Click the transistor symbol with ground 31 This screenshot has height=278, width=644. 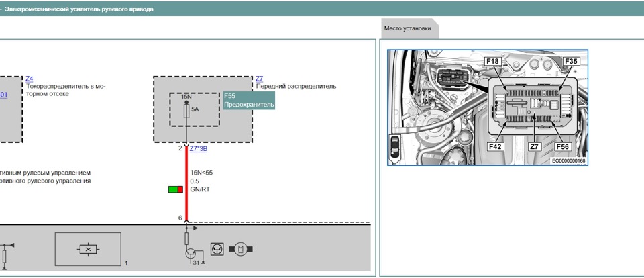[x=192, y=254]
